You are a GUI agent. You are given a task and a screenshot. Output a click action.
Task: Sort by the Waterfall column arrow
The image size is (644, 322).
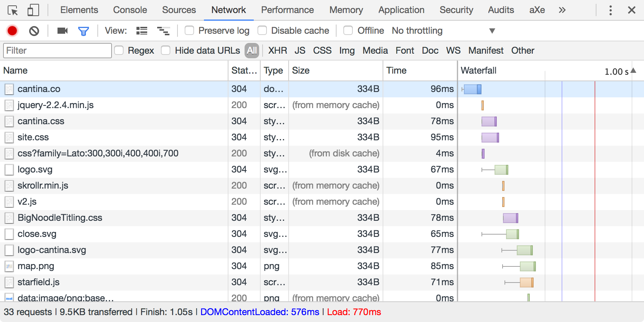[633, 71]
